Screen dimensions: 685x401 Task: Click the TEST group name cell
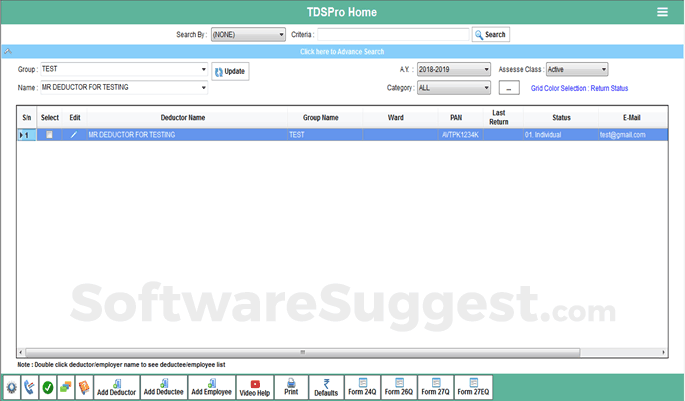pos(325,135)
